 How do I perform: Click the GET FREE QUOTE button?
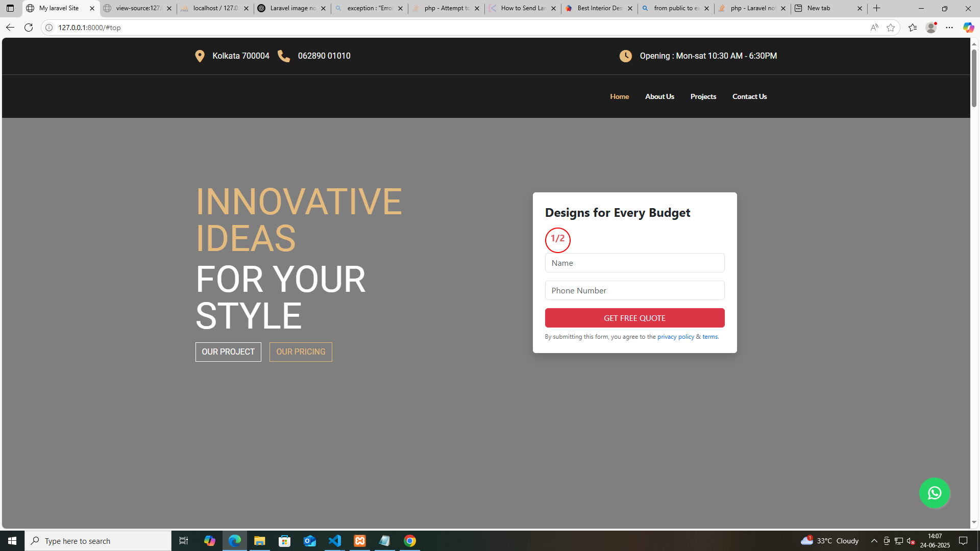634,318
